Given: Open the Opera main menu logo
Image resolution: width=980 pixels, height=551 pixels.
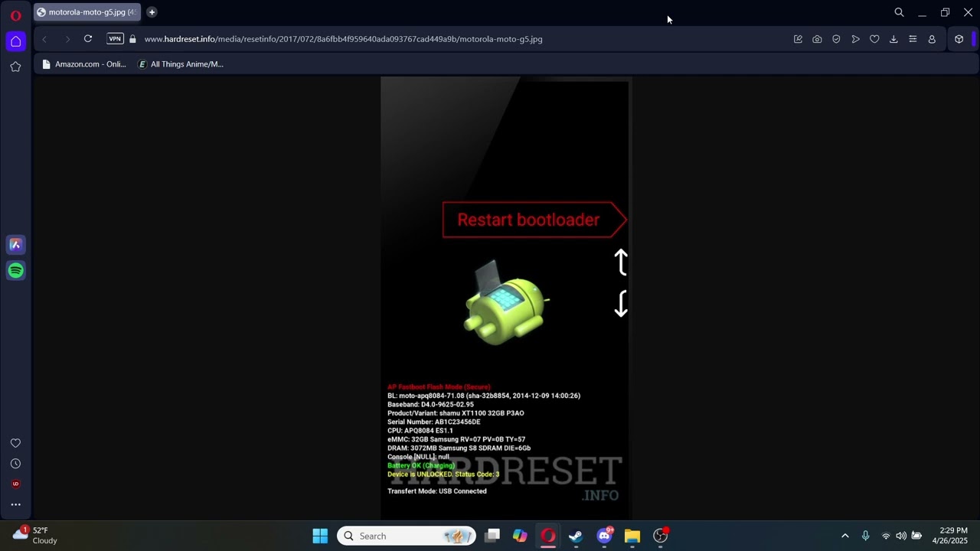Looking at the screenshot, I should pos(15,15).
